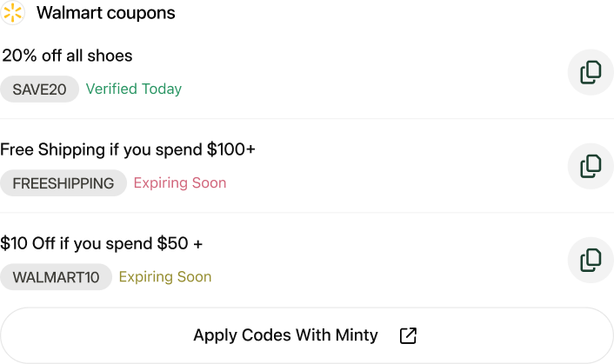Image resolution: width=614 pixels, height=364 pixels.
Task: Click the pink Expiring Soon label
Action: tap(180, 183)
